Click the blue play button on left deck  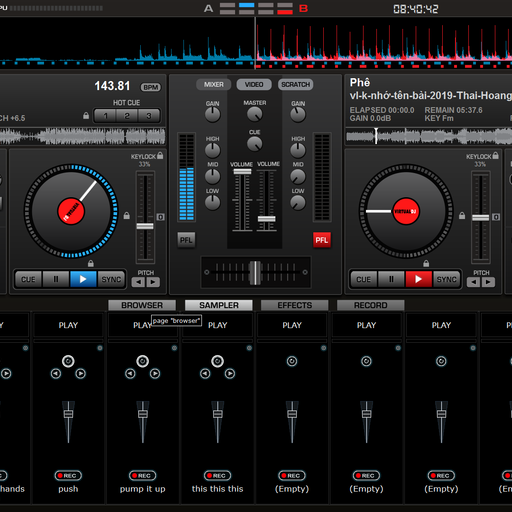click(83, 279)
